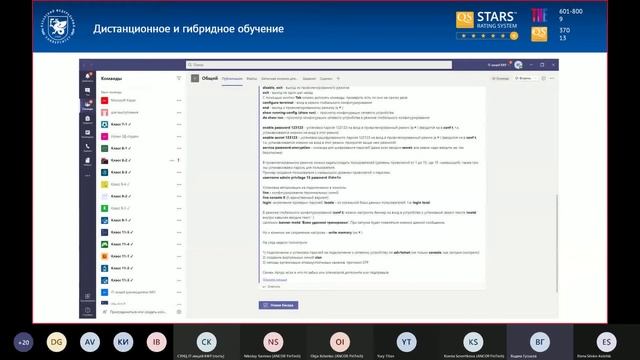Open the profile avatar in title bar

click(518, 65)
